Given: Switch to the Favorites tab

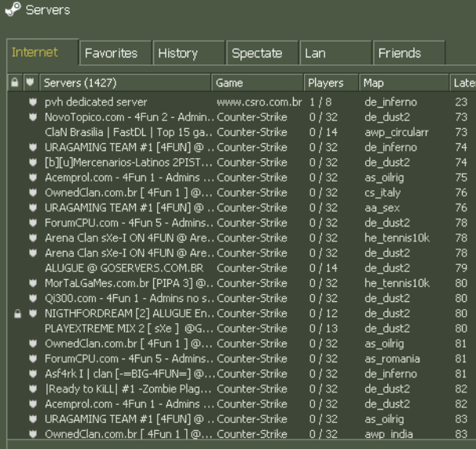Looking at the screenshot, I should pyautogui.click(x=111, y=53).
